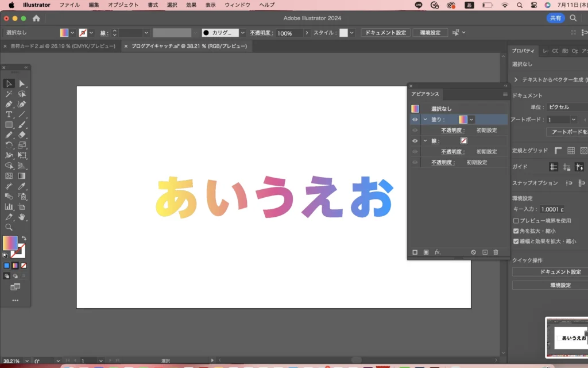Open the 効果 menu in the menu bar
This screenshot has height=368, width=588.
(191, 5)
